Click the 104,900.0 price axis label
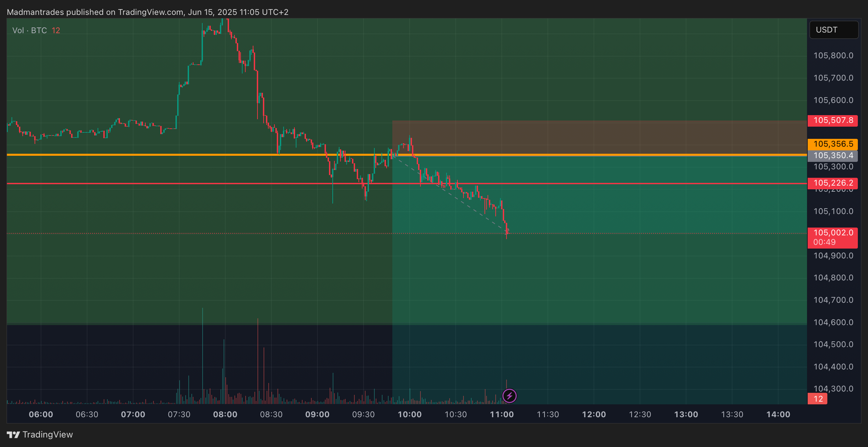This screenshot has height=447, width=868. [833, 256]
